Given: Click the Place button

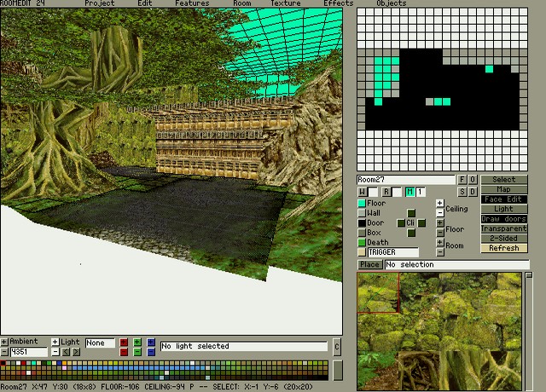Looking at the screenshot, I should tap(369, 265).
